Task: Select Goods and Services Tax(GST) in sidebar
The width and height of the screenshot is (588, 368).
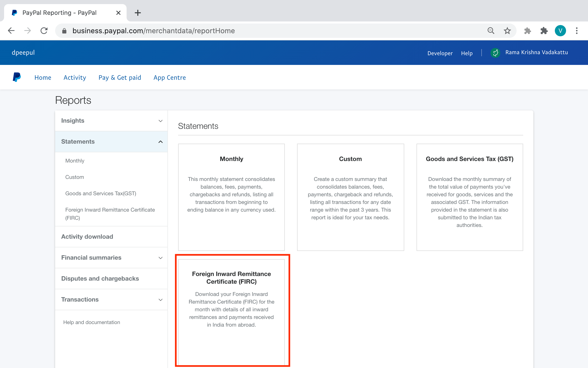Action: 101,193
